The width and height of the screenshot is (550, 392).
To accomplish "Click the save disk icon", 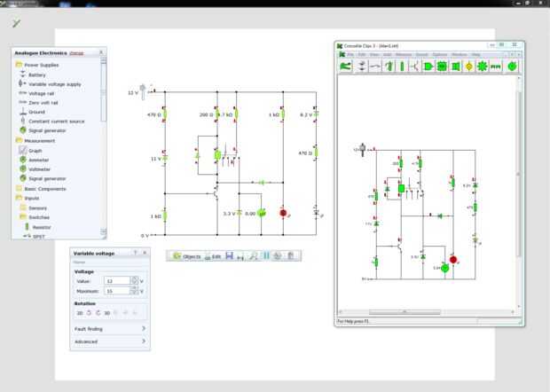I will point(230,256).
